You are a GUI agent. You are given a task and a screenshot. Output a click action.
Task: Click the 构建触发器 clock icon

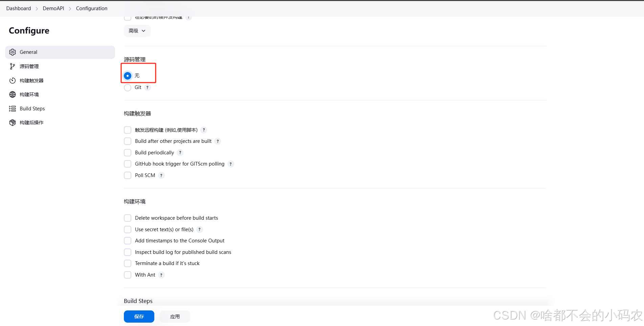pyautogui.click(x=12, y=81)
